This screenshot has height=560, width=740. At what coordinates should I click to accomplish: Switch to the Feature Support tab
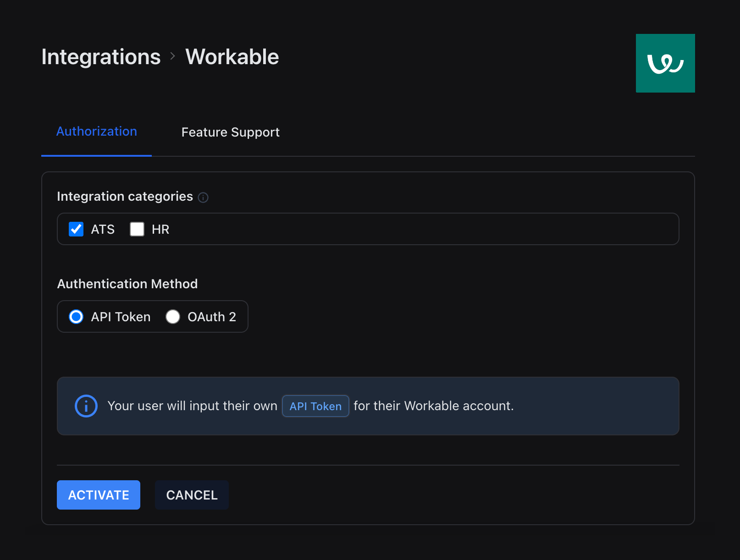(x=230, y=132)
